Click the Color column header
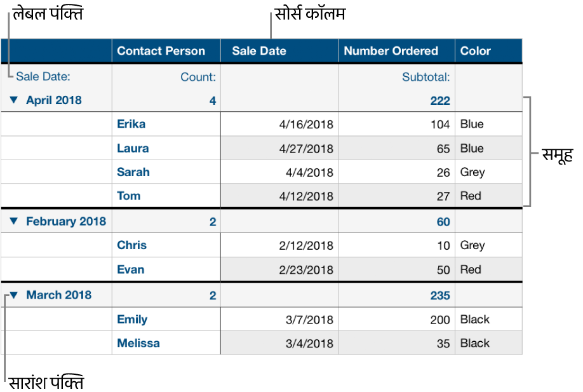The width and height of the screenshot is (583, 392). point(476,51)
